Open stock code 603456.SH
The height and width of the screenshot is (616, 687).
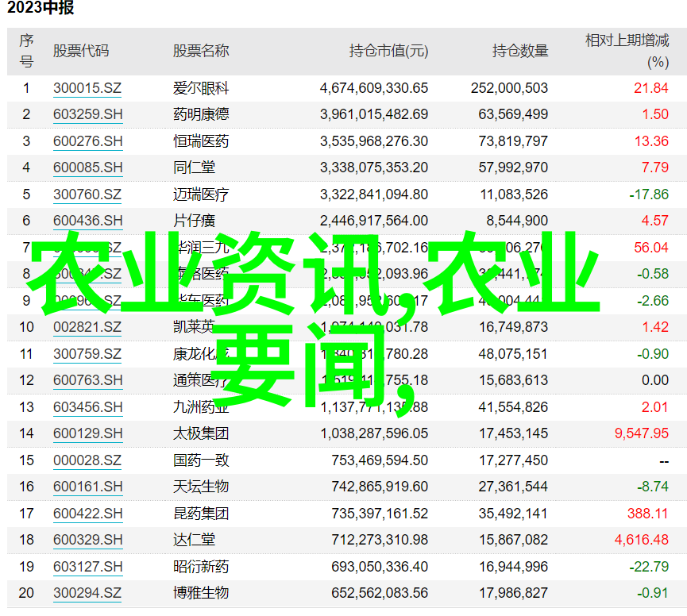click(87, 407)
